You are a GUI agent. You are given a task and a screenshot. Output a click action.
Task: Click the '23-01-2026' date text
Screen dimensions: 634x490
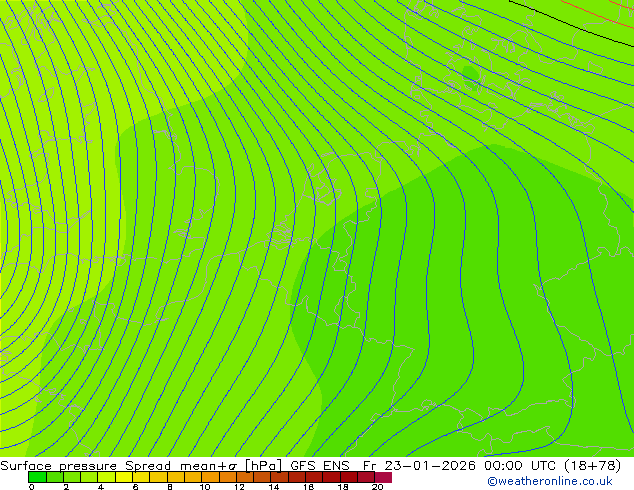[430, 465]
